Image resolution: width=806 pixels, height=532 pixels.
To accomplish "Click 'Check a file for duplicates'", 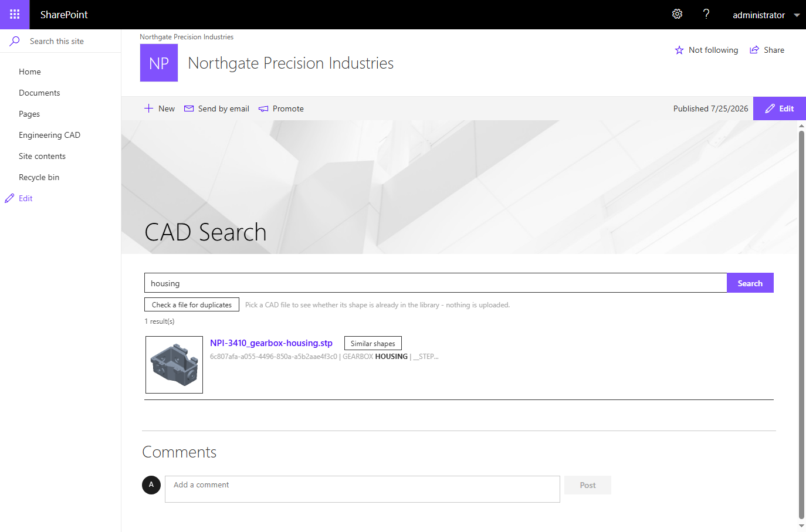I will coord(192,304).
